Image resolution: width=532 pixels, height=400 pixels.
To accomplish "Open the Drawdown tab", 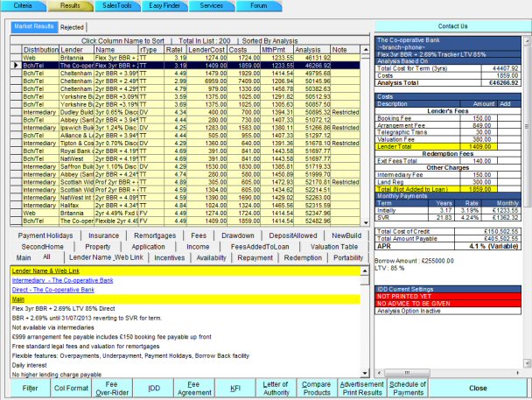I will [238, 235].
